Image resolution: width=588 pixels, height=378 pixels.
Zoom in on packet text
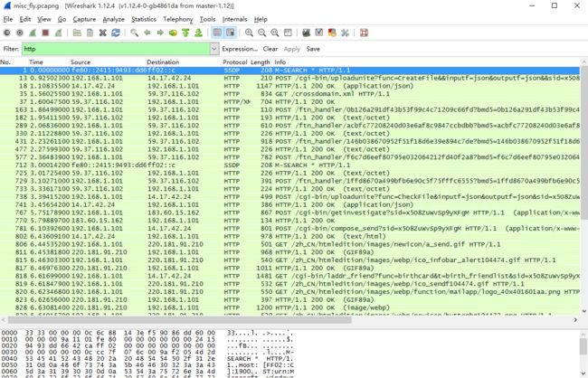pyautogui.click(x=249, y=33)
